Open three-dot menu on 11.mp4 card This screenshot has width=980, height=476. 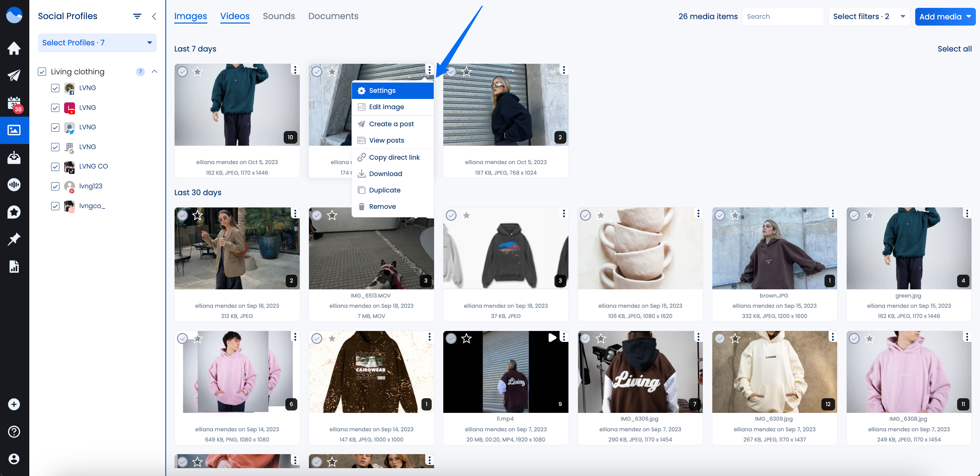tap(564, 337)
